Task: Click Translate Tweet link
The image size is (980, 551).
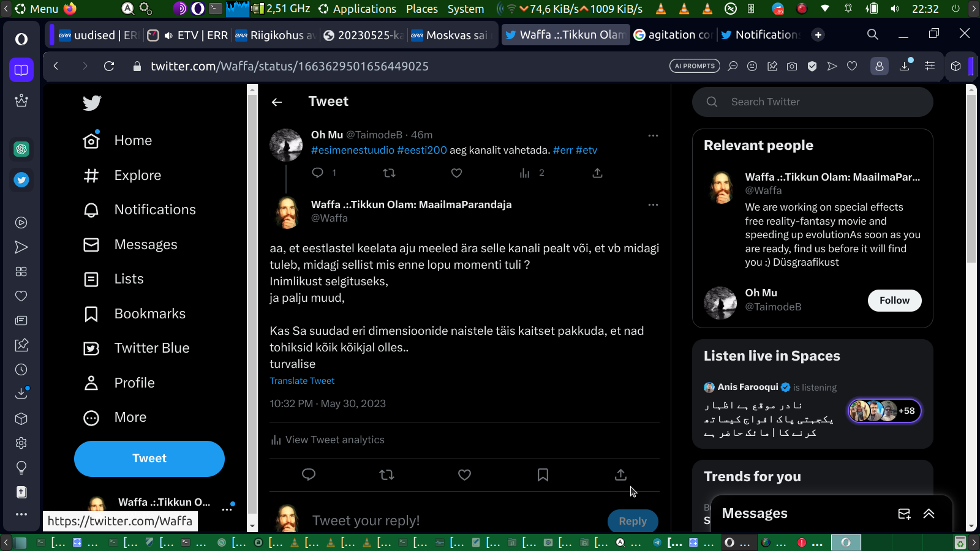Action: click(302, 381)
